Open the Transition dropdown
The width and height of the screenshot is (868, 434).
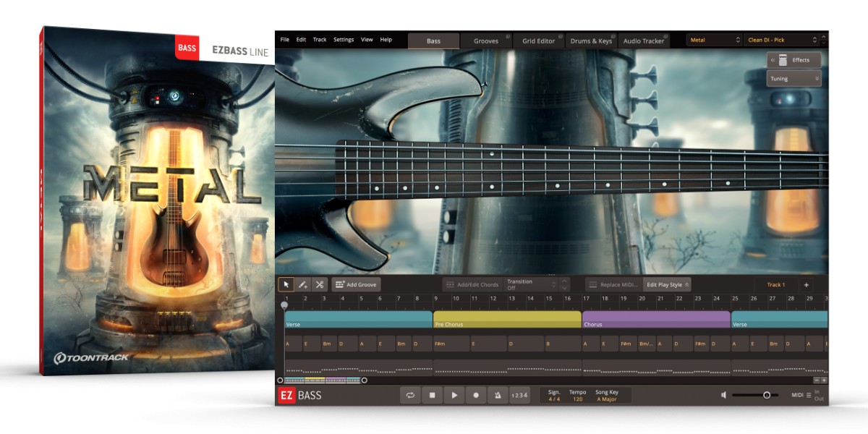point(532,285)
